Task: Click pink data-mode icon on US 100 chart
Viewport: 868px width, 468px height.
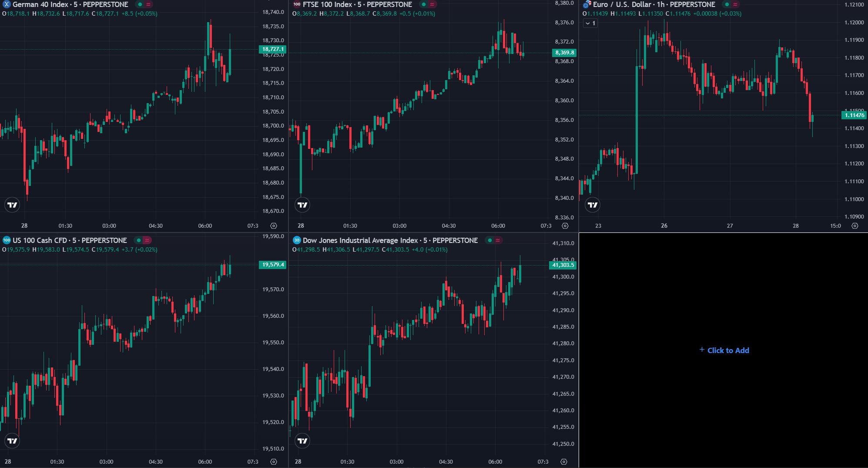Action: click(147, 240)
